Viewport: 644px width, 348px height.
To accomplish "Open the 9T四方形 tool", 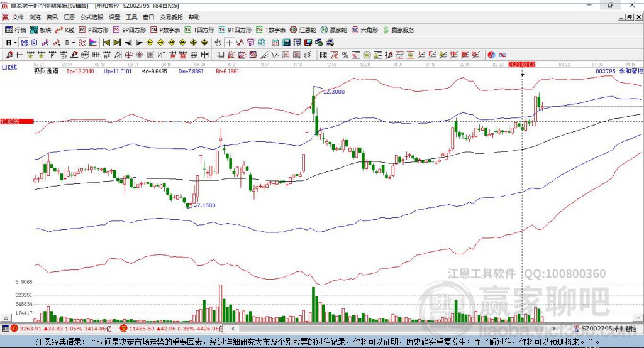I will coord(235,30).
